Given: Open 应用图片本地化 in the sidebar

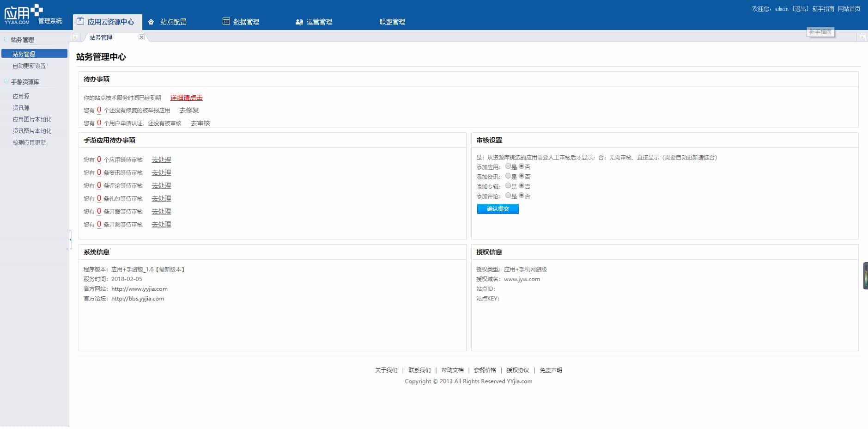Looking at the screenshot, I should click(32, 119).
